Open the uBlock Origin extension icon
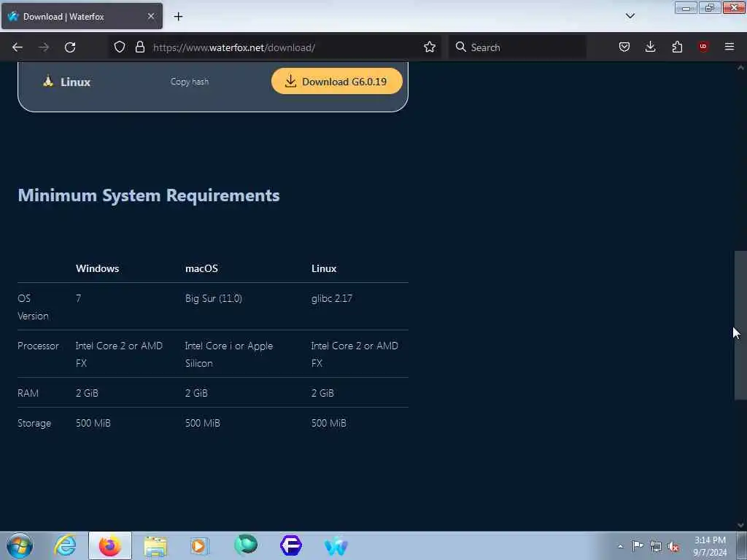Screen dimensions: 747x560 point(703,47)
